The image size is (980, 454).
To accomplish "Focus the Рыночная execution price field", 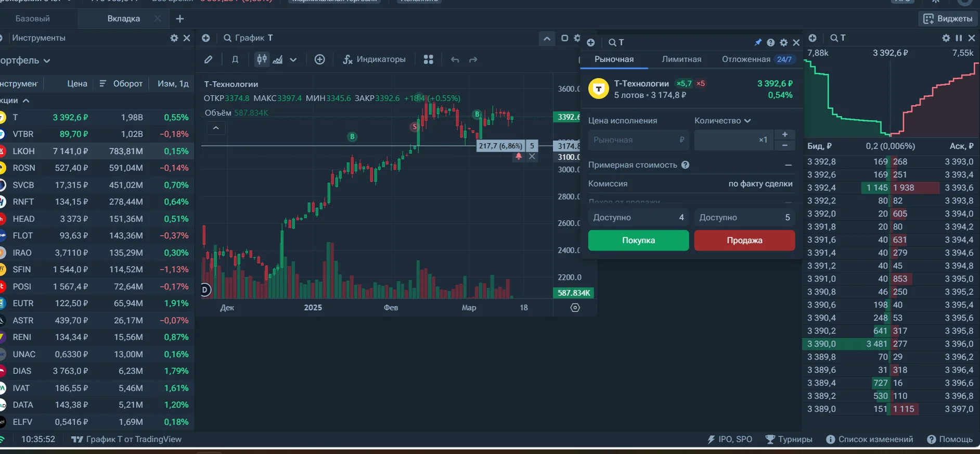I will [639, 140].
